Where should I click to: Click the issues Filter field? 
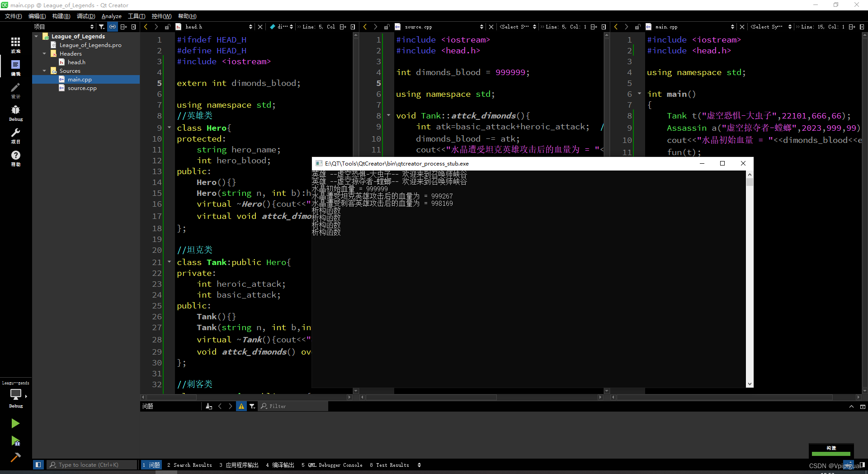pyautogui.click(x=293, y=406)
